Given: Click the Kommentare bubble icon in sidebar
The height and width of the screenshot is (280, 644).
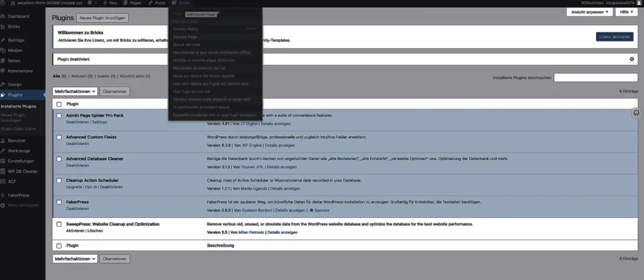Looking at the screenshot, I should (3, 71).
